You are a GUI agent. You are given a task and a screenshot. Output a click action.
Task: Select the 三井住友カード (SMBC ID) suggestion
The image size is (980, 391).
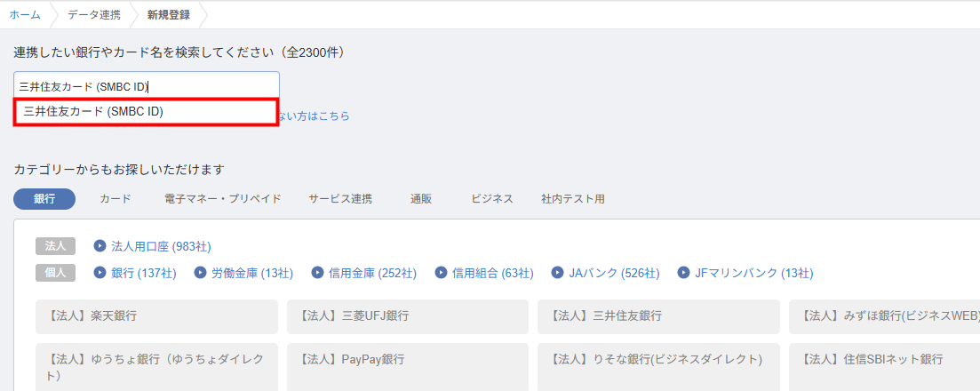click(147, 112)
